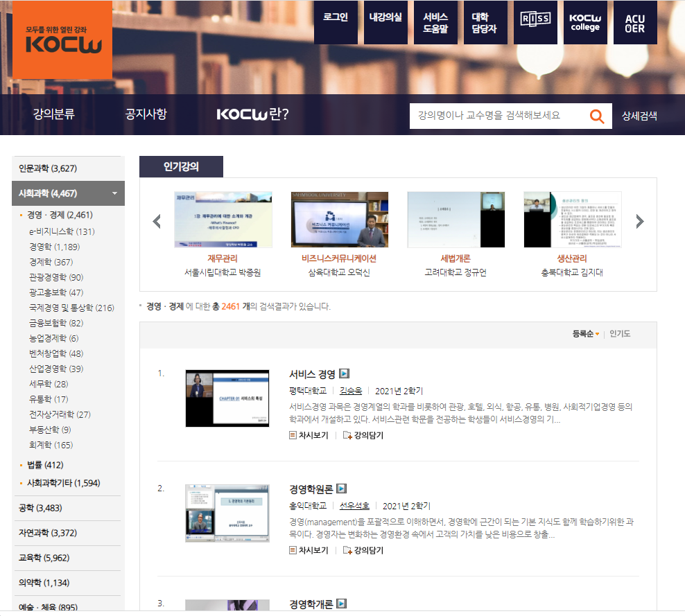
Task: Open the KOCW orange home logo
Action: click(x=62, y=39)
